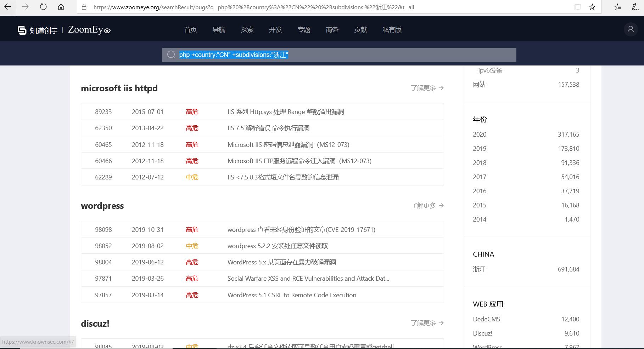The image size is (644, 349).
Task: Open the 商务 navigation menu
Action: tap(332, 30)
